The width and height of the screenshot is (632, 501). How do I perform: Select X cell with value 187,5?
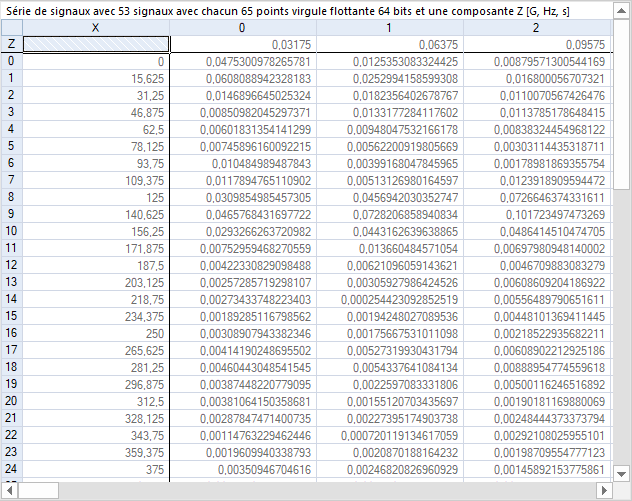coord(96,266)
